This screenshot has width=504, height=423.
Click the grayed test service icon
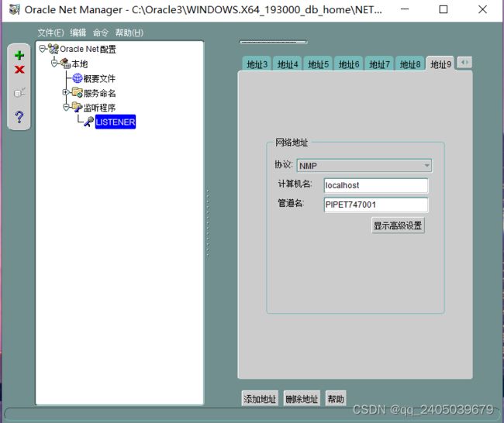[19, 92]
